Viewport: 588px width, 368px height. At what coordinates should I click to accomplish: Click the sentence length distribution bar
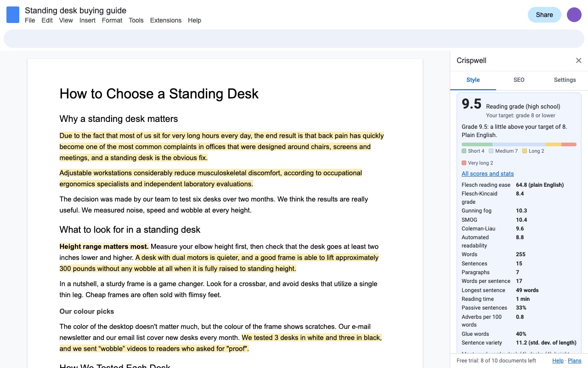pos(519,144)
